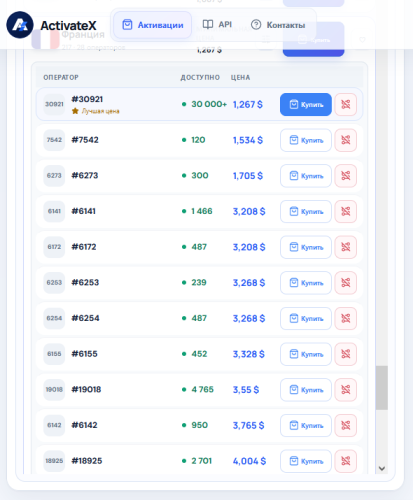The height and width of the screenshot is (500, 413).
Task: Click the ЦЕНА column header
Action: [x=240, y=77]
